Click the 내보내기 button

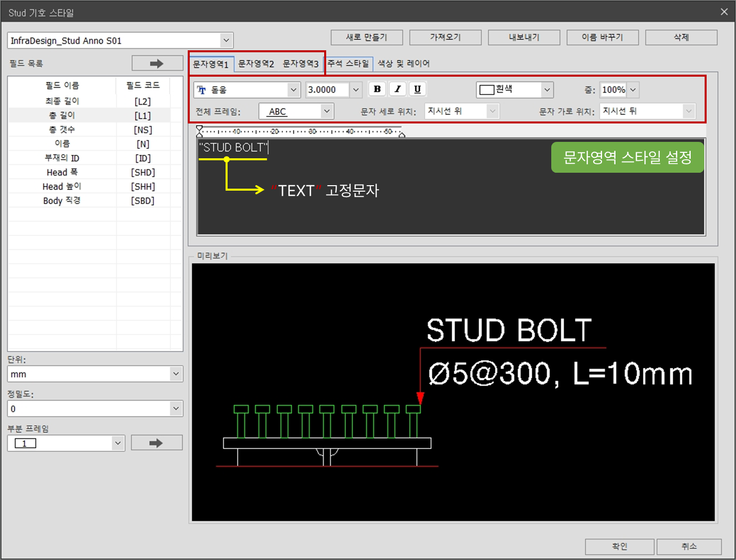click(524, 37)
